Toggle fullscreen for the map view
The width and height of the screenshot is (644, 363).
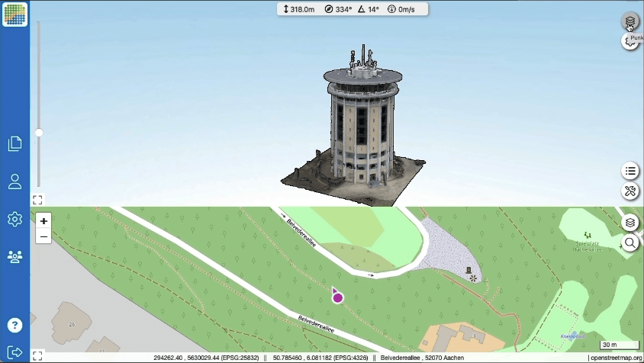click(37, 355)
